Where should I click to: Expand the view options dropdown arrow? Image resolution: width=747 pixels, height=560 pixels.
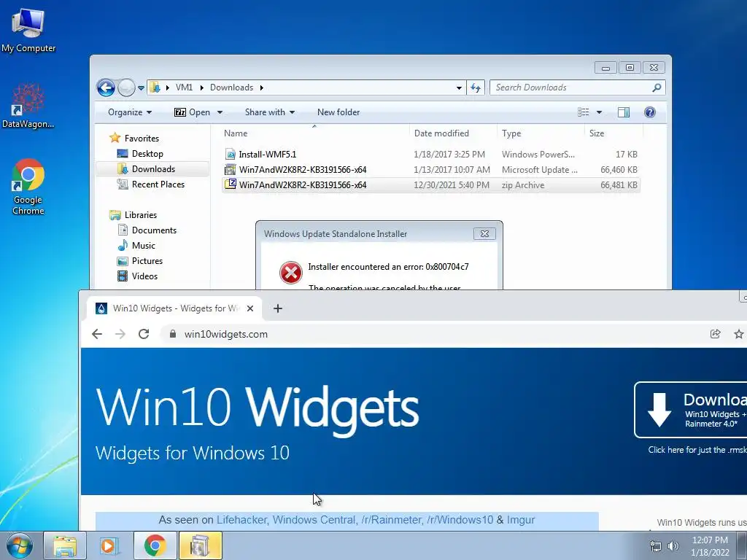click(x=600, y=112)
